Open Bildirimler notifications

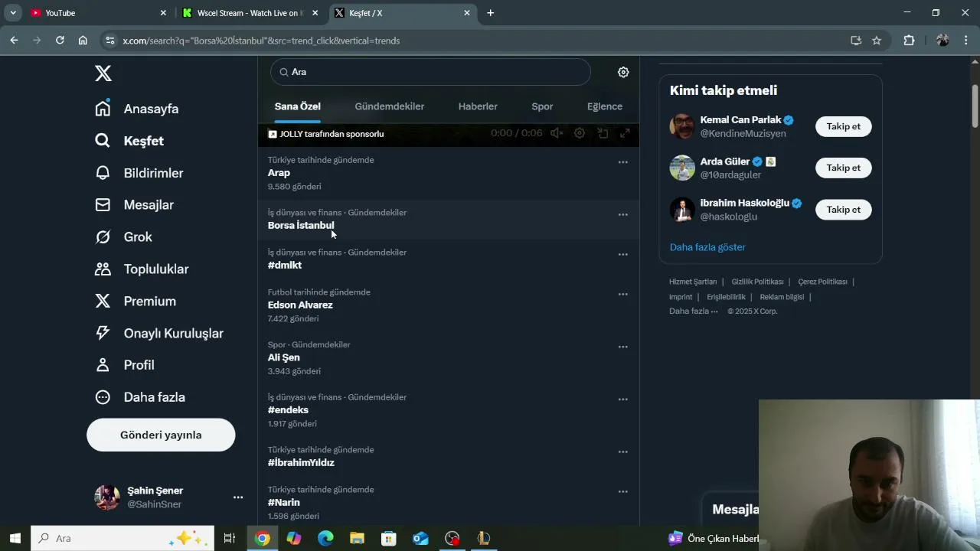[x=139, y=173]
